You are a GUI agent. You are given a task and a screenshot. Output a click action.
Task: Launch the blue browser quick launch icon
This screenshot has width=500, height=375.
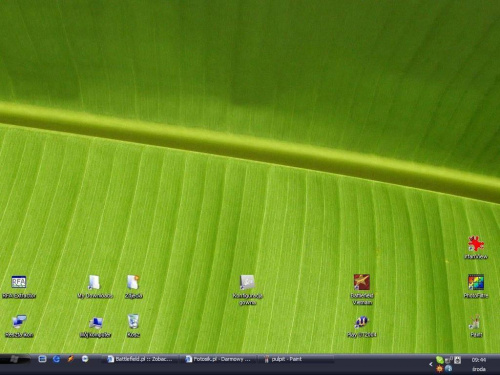[56, 359]
